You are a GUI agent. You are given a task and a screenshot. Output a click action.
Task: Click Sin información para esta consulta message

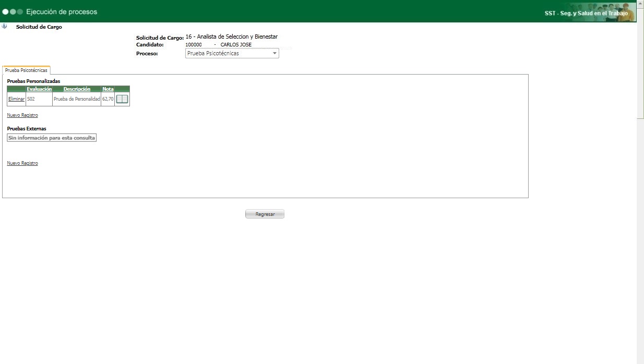point(52,138)
